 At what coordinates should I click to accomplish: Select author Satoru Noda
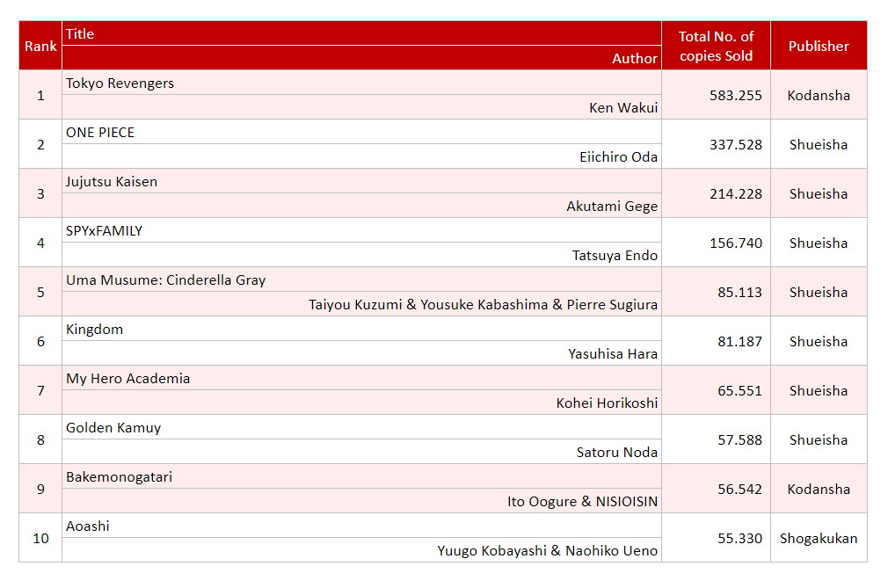361,452
